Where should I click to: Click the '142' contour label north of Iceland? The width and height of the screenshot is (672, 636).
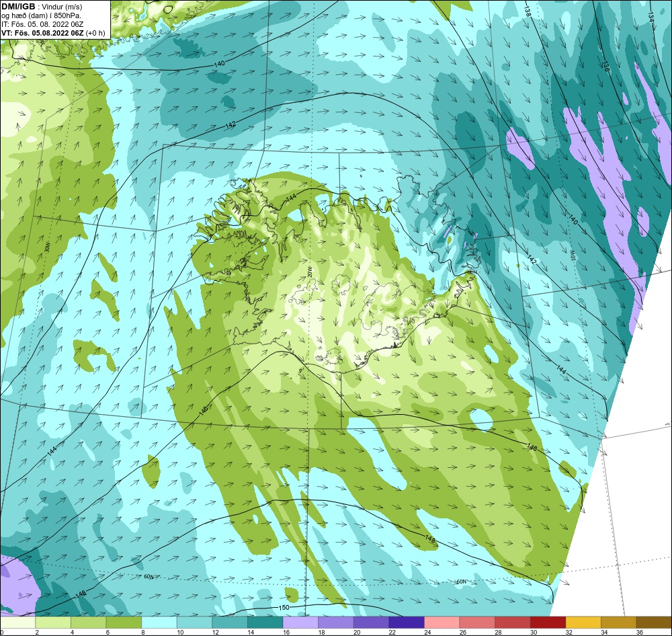coord(230,125)
